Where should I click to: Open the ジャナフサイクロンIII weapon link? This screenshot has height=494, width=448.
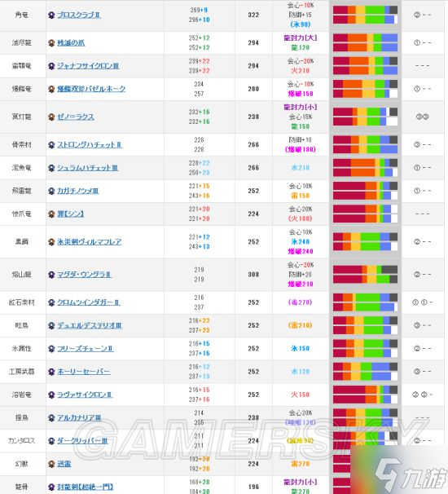click(88, 66)
